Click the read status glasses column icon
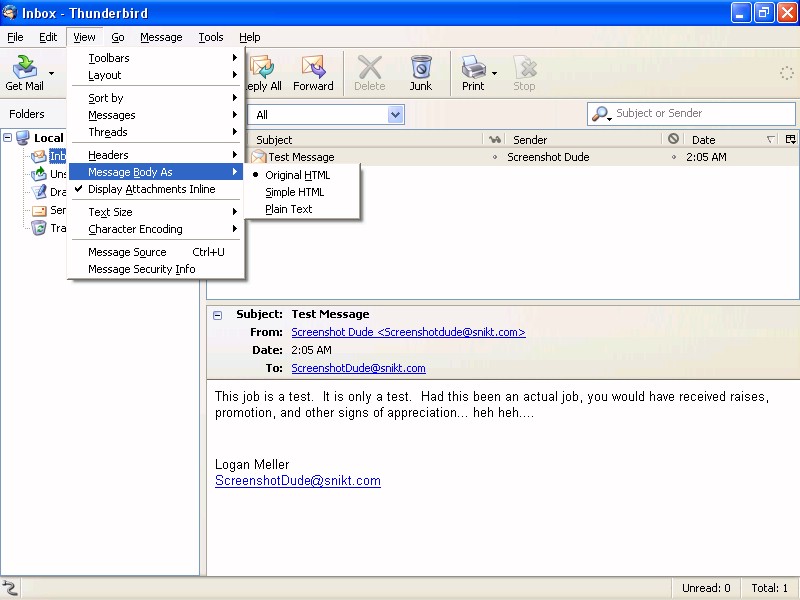This screenshot has height=600, width=800. tap(494, 139)
